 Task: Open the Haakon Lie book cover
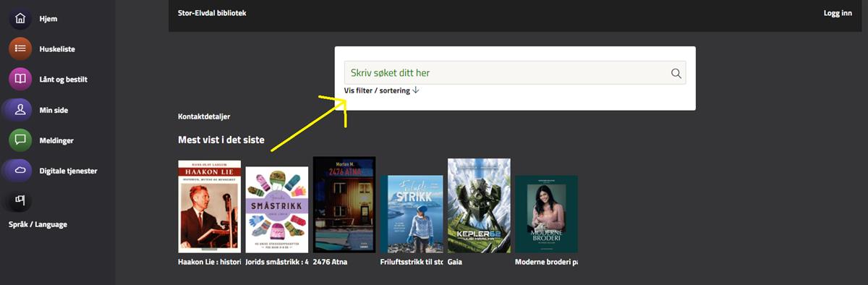tap(210, 207)
